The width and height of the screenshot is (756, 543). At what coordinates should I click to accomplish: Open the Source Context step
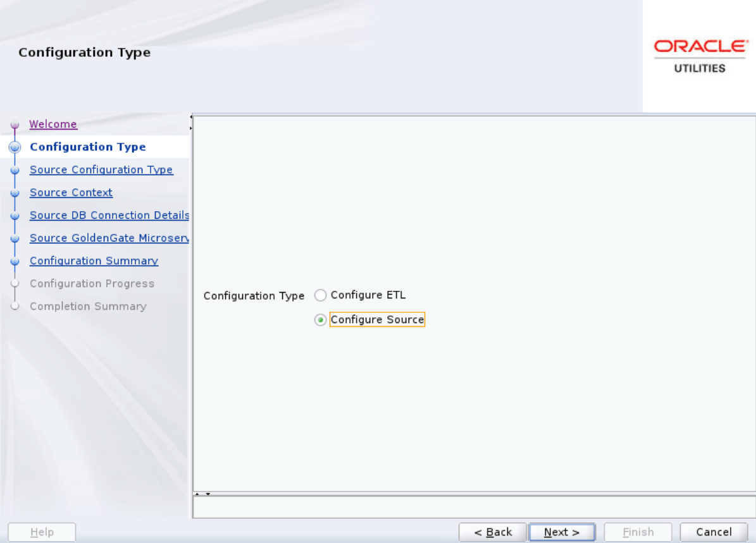click(x=71, y=192)
